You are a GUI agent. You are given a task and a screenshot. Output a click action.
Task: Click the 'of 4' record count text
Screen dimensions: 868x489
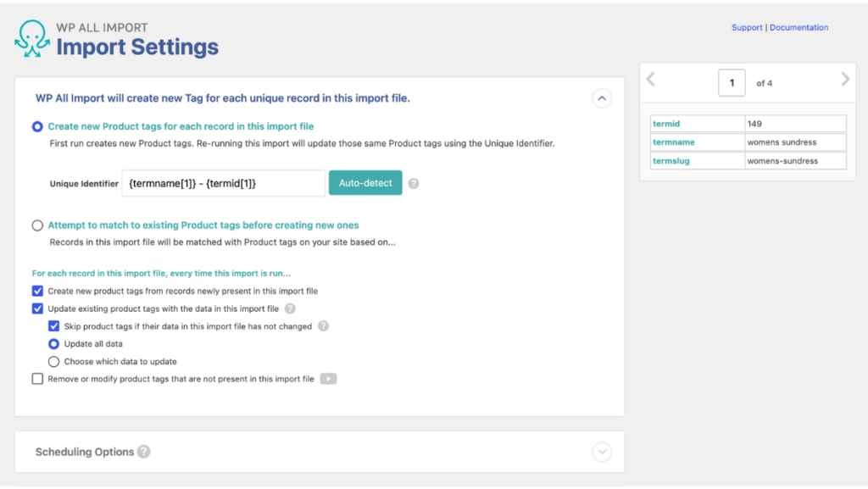[764, 84]
